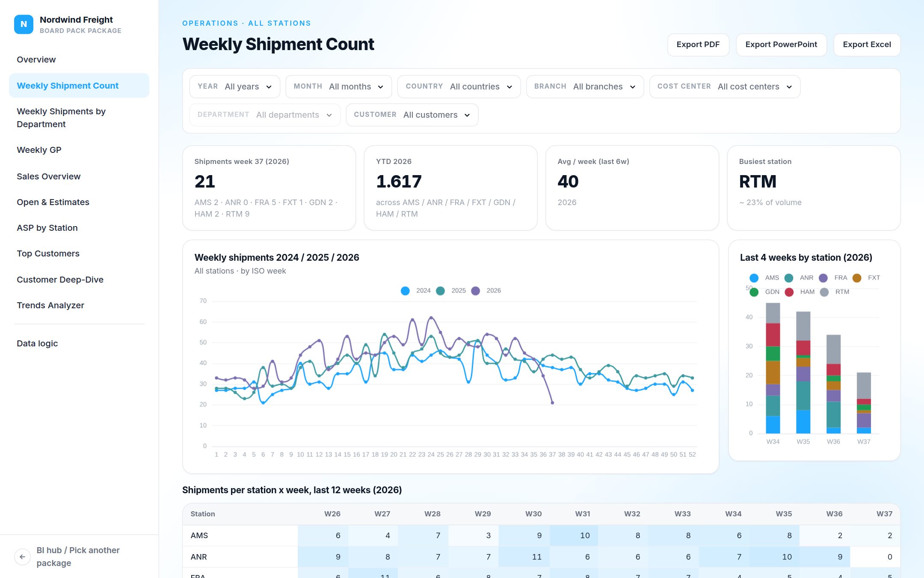
Task: Navigate to Weekly GP
Action: click(x=79, y=150)
